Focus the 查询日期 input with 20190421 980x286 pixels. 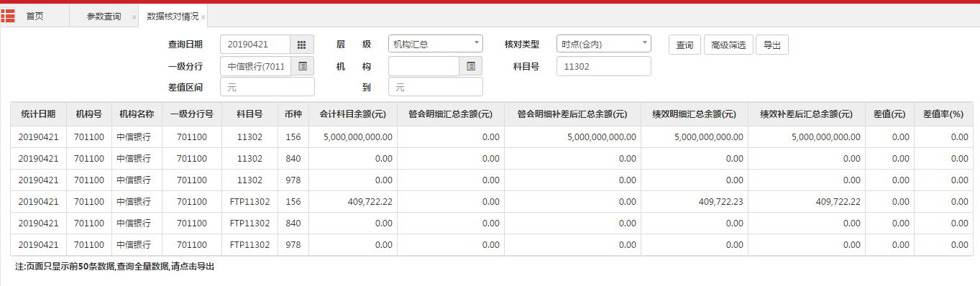tap(255, 45)
